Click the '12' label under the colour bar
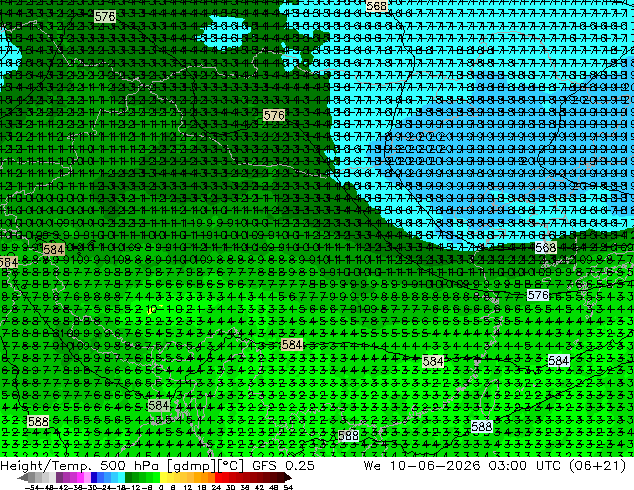This screenshot has height=490, width=634. click(x=188, y=487)
